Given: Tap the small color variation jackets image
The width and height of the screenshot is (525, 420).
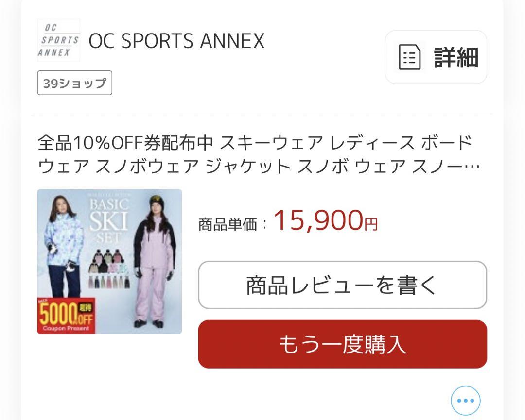Looking at the screenshot, I should [x=108, y=261].
